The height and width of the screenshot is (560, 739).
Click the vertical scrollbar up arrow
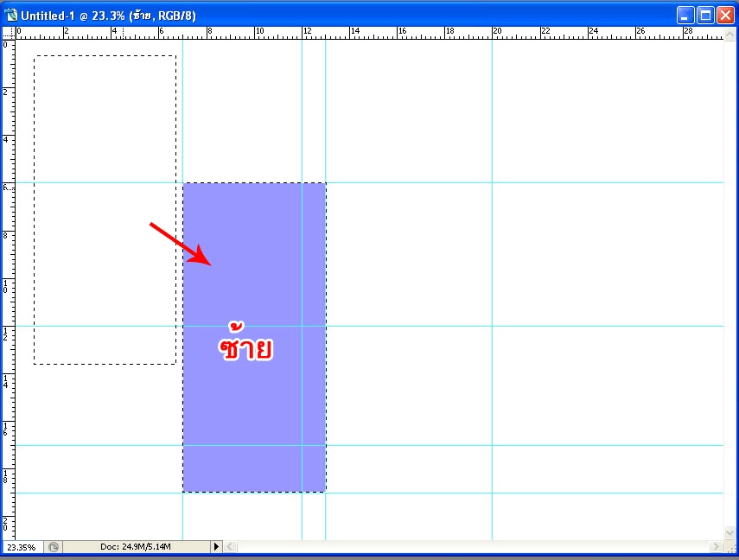(729, 34)
